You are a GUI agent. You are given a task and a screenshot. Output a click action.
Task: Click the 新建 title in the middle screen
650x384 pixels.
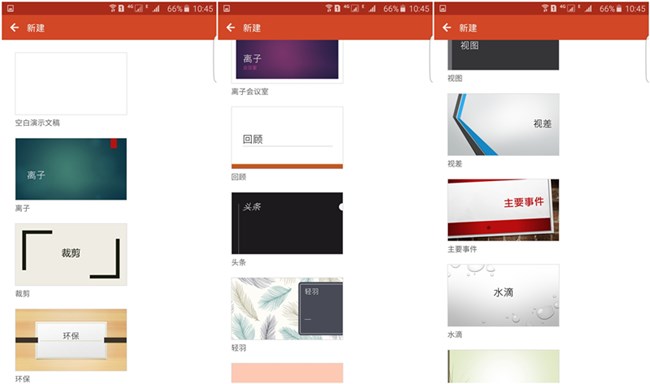(x=252, y=28)
